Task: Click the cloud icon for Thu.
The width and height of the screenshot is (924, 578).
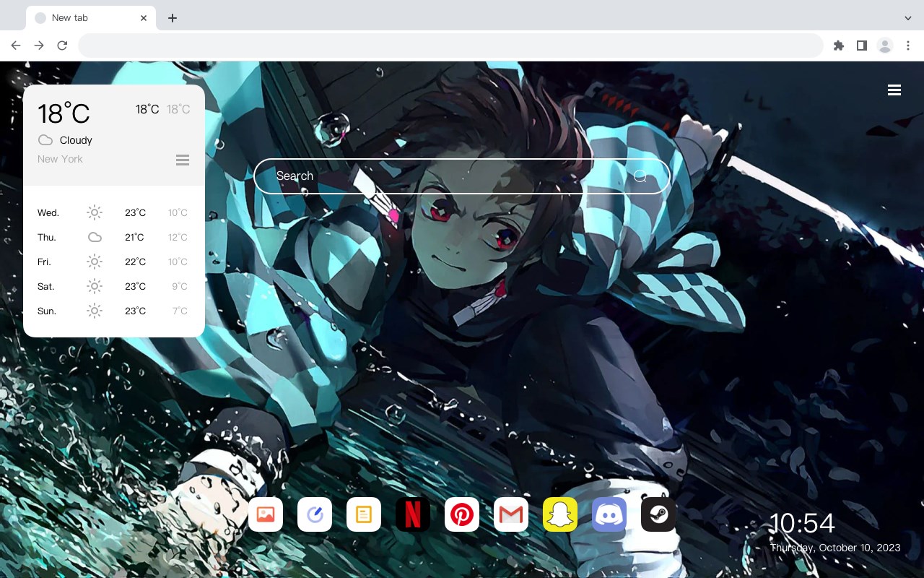Action: pyautogui.click(x=95, y=237)
